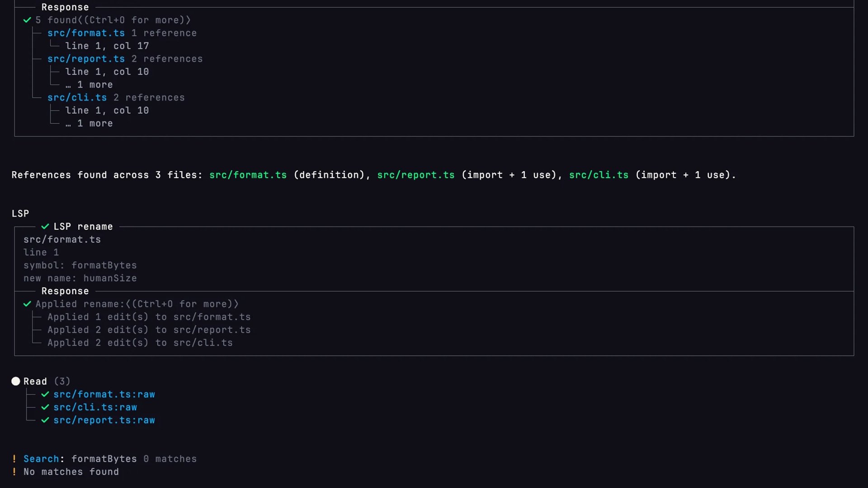This screenshot has width=868, height=488.
Task: Expand '… 1 more' under src/cli.ts
Action: 89,123
